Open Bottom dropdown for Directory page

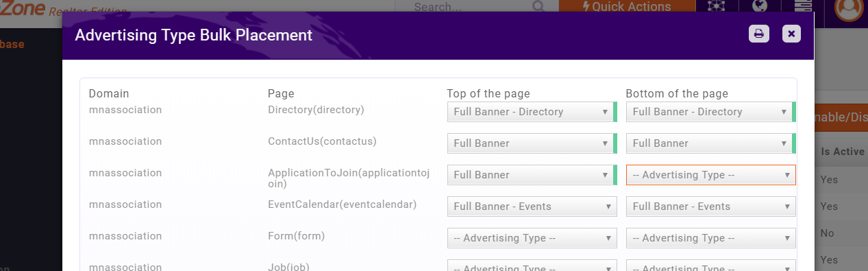710,112
